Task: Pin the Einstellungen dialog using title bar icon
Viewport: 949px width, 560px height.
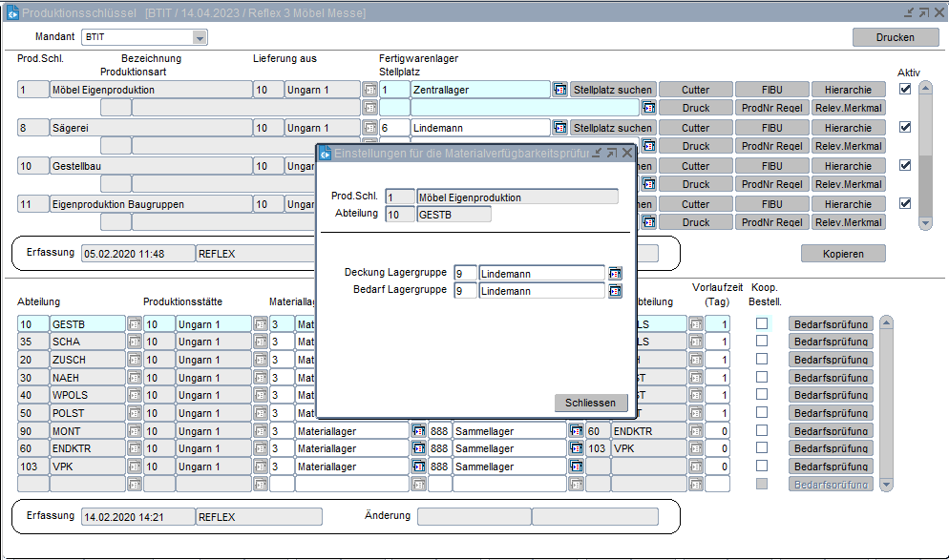Action: click(x=596, y=153)
